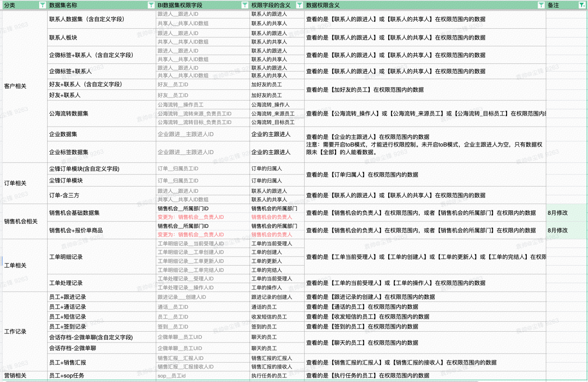588x382 pixels.
Task: Click the 销售机会+报价单商品 cell
Action: pyautogui.click(x=102, y=231)
